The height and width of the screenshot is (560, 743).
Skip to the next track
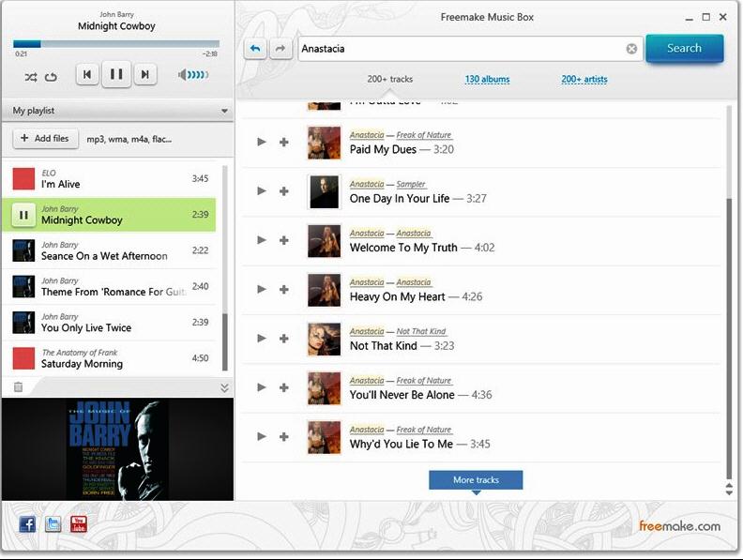pos(144,74)
